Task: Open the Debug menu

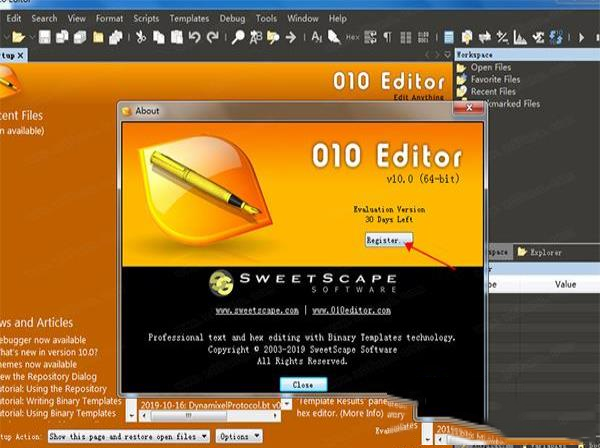Action: tap(232, 18)
